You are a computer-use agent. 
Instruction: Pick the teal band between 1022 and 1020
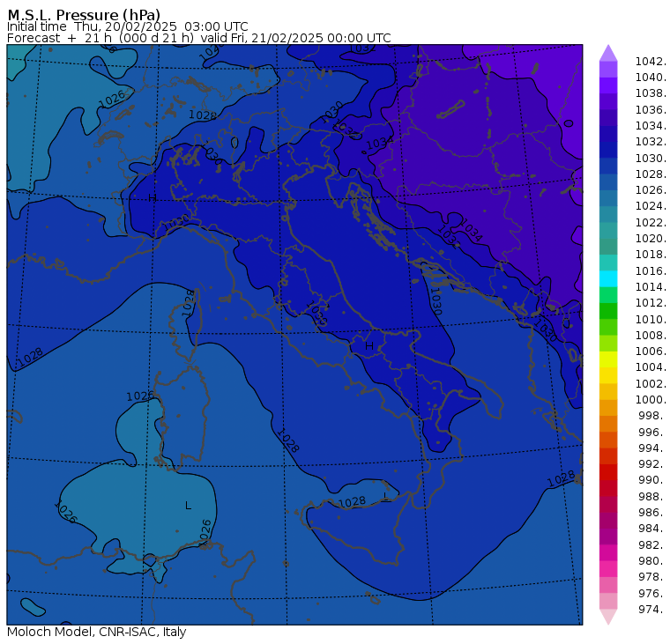[x=608, y=231]
